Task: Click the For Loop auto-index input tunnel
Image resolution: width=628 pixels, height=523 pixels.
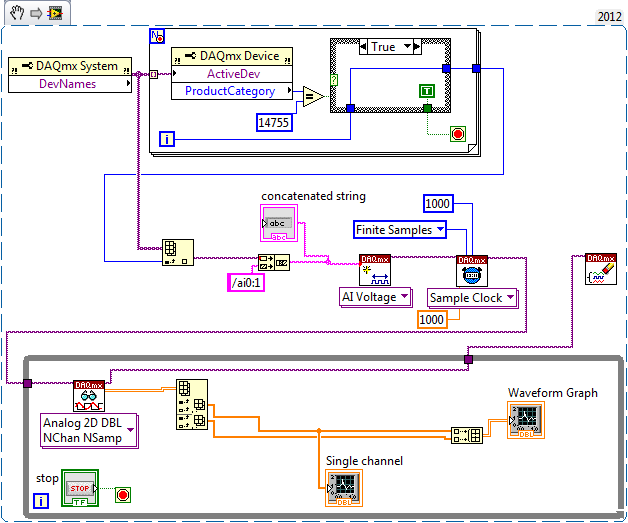Action: coord(153,74)
